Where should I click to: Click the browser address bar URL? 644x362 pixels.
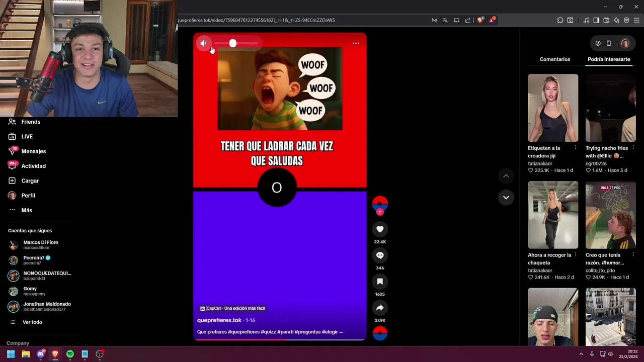(x=256, y=20)
